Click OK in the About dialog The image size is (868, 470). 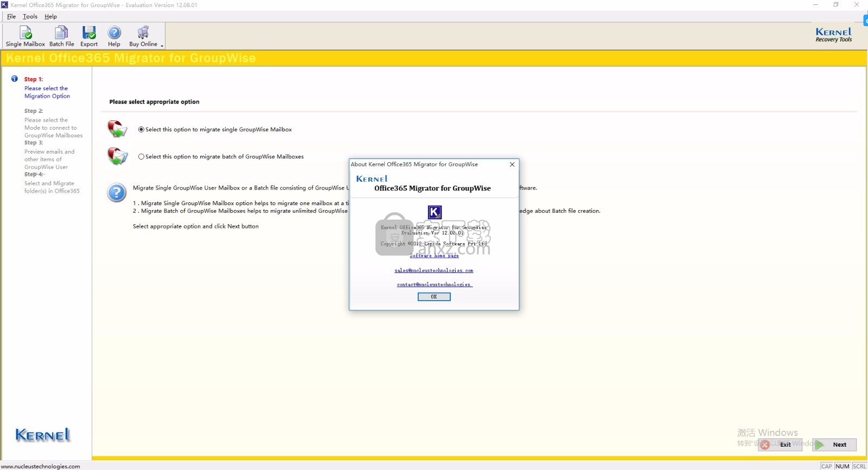[434, 297]
